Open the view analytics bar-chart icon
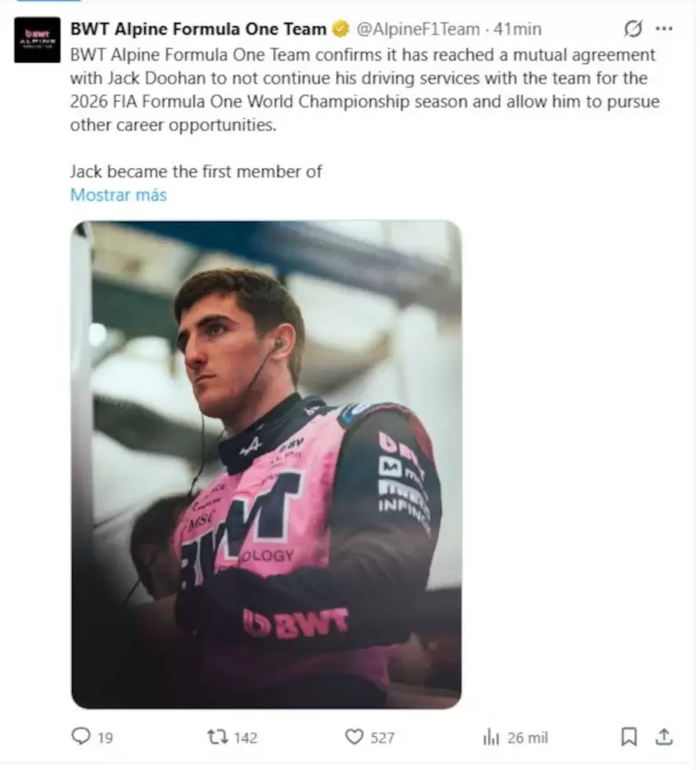This screenshot has height=770, width=700. (x=492, y=737)
